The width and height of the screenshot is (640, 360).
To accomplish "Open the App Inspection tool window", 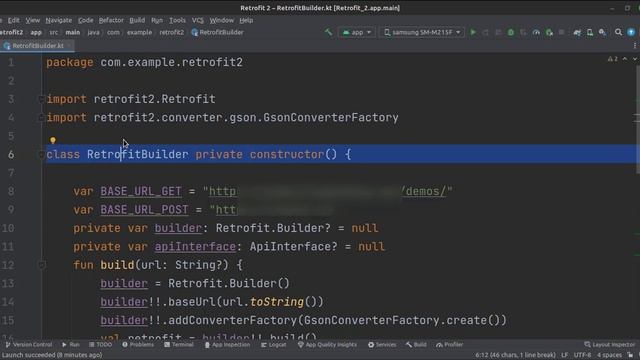I will [227, 345].
